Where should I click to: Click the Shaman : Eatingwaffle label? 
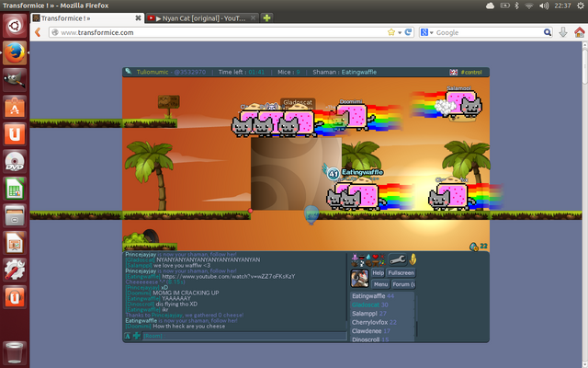[x=345, y=72]
